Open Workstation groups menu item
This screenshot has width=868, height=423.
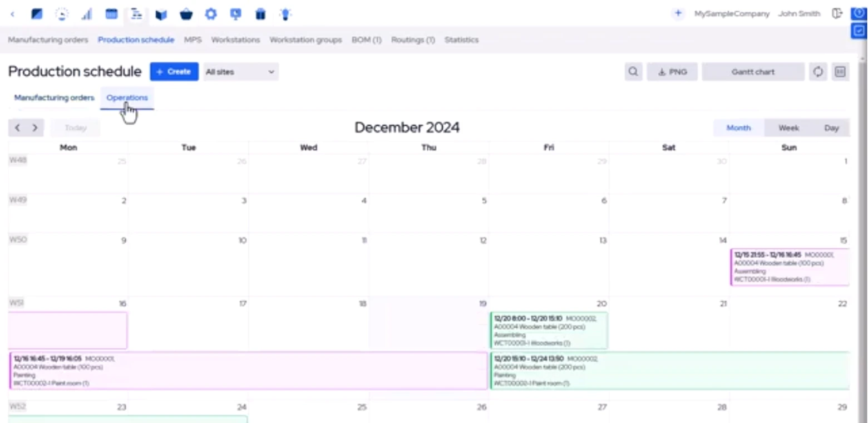click(305, 40)
